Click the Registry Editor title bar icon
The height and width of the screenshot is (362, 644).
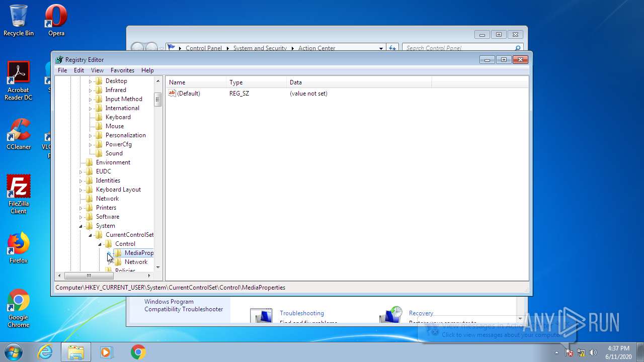click(x=59, y=60)
